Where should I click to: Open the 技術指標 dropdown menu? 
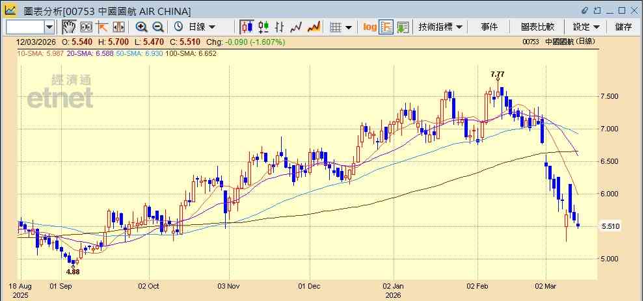440,27
